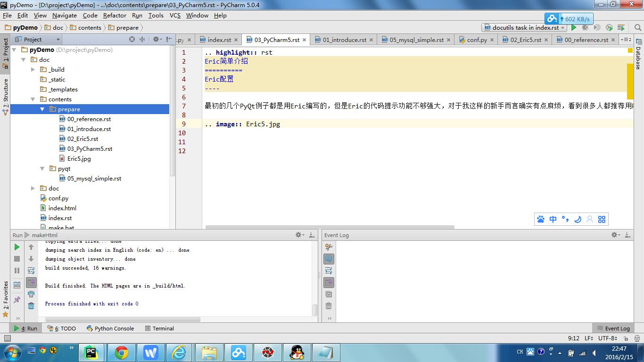Rerun makeHtml with green arrow in Run panel
The image size is (644, 362).
[17, 247]
